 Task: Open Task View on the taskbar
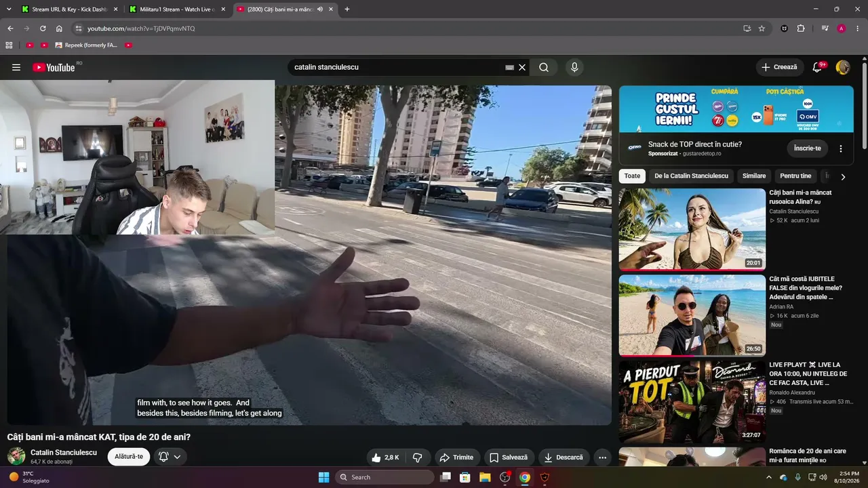point(446,477)
